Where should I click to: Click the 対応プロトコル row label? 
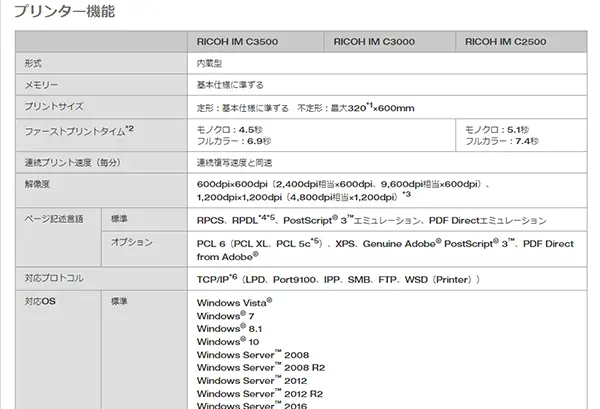[54, 278]
